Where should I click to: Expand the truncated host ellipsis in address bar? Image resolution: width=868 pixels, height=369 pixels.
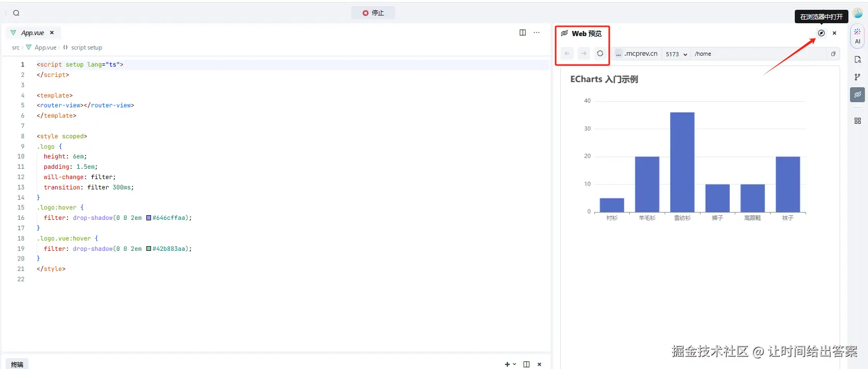point(619,54)
